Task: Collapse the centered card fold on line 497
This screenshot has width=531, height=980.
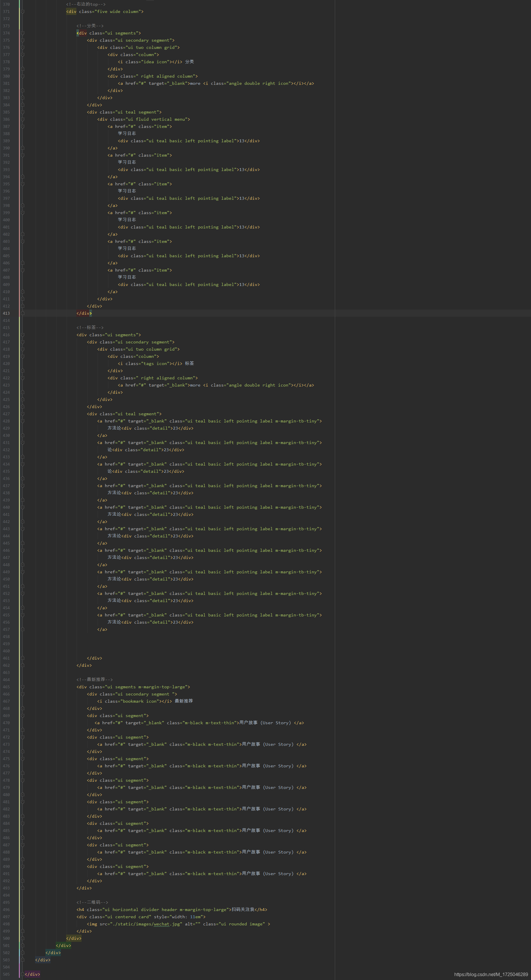Action: [22, 917]
